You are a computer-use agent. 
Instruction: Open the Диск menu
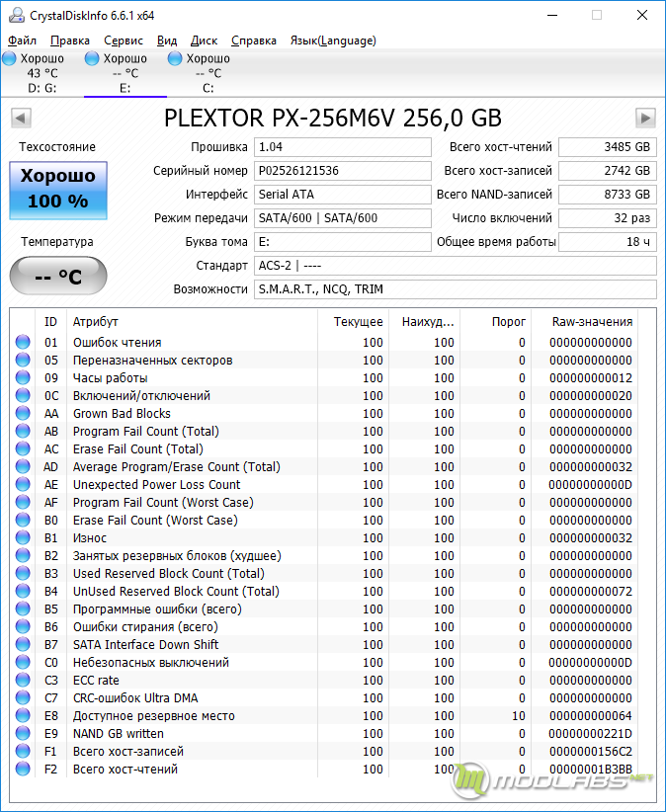tap(204, 41)
